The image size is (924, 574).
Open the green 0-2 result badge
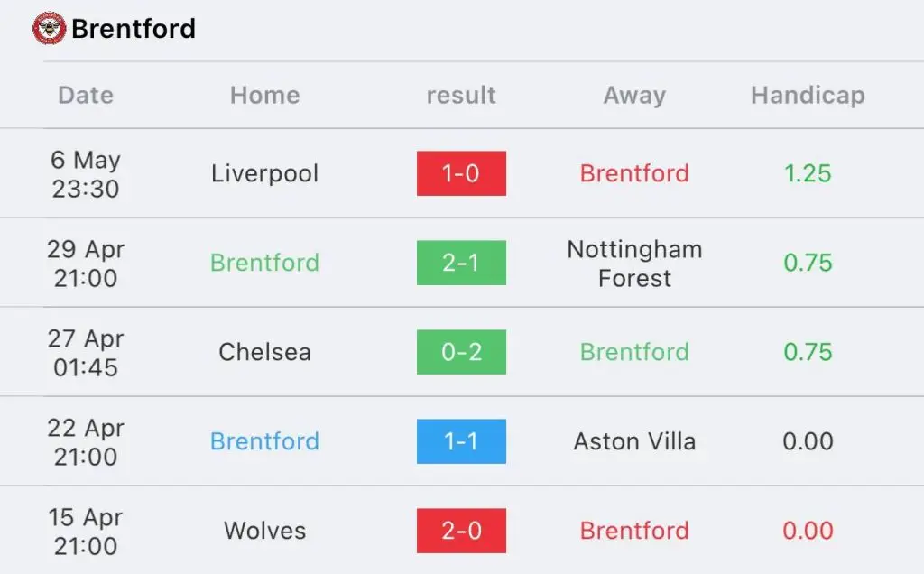(461, 352)
